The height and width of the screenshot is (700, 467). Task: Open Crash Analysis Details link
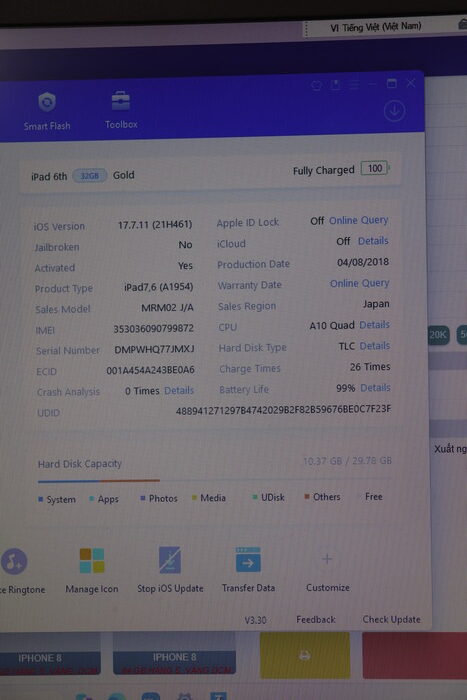tap(179, 391)
